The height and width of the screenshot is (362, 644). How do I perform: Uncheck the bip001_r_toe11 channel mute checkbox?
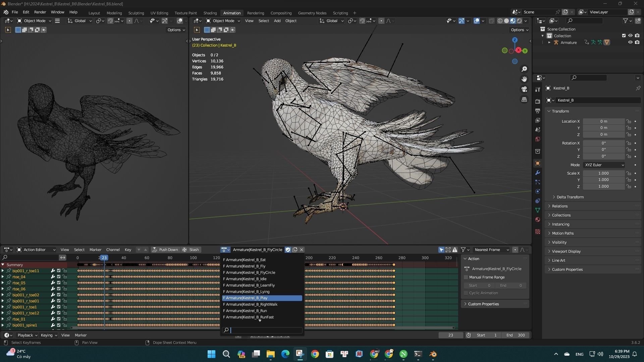point(59,271)
